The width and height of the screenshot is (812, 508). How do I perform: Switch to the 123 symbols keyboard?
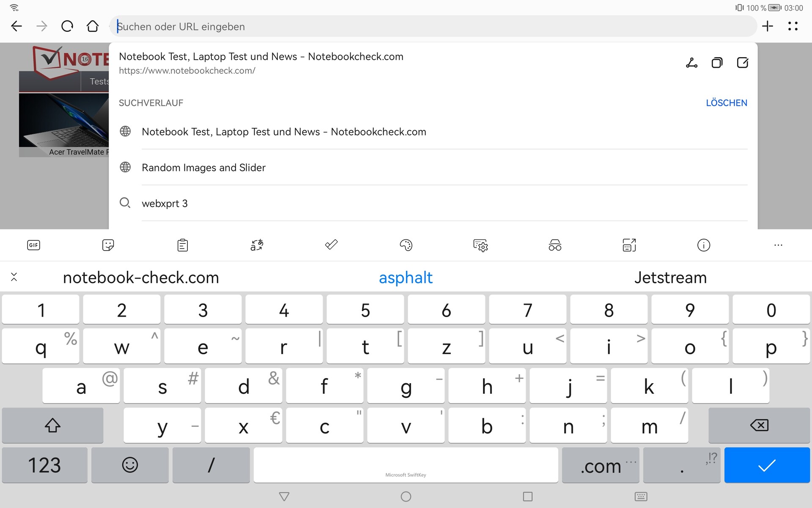(44, 465)
